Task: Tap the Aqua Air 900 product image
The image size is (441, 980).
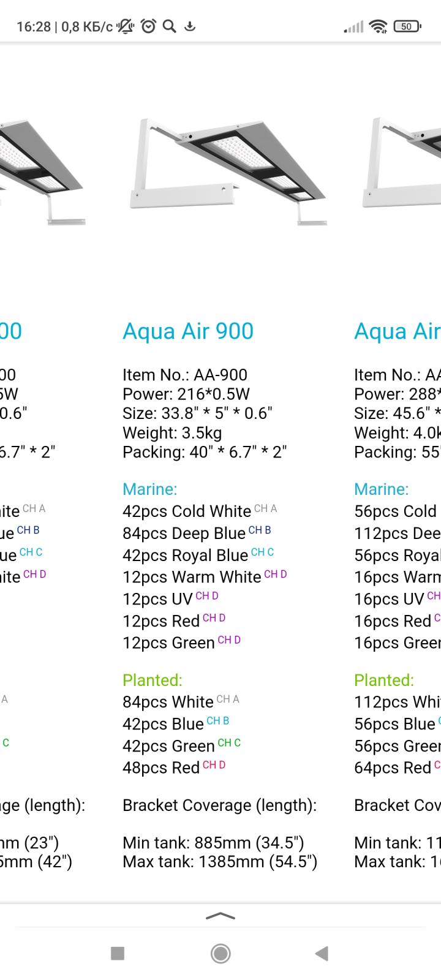Action: point(227,171)
